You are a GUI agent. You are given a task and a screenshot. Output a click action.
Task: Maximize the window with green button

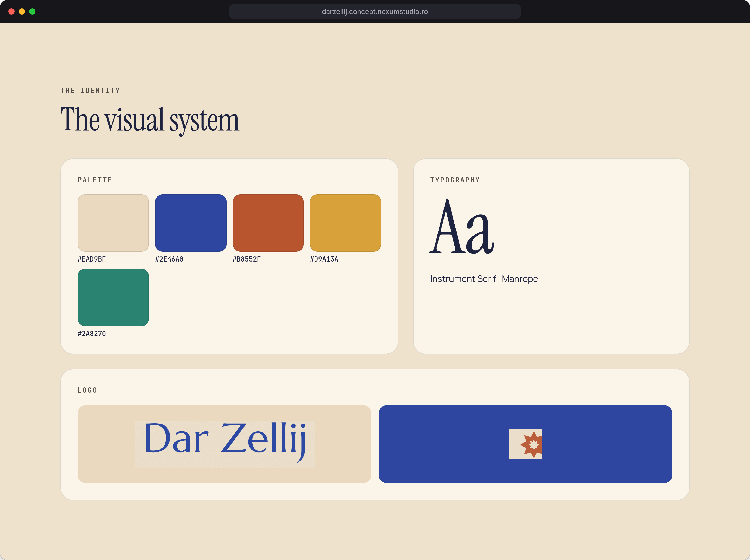[x=33, y=11]
